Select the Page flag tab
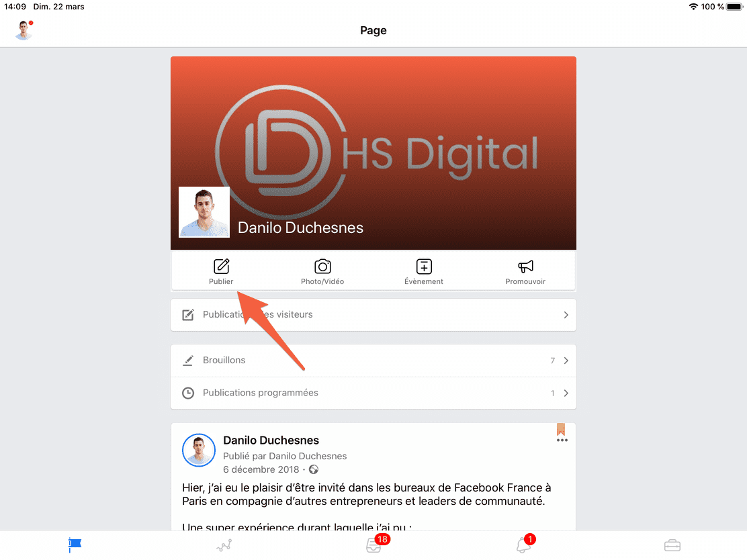 (75, 545)
